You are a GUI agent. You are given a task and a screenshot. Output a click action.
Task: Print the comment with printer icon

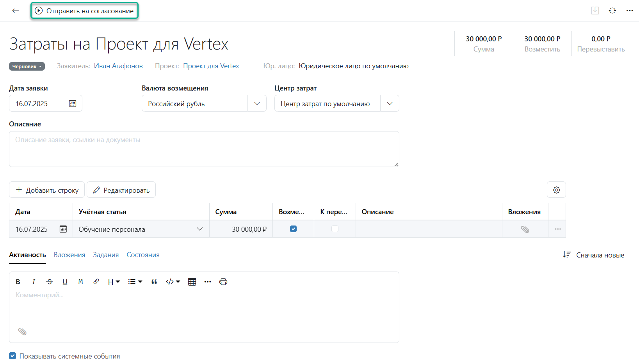pyautogui.click(x=223, y=282)
